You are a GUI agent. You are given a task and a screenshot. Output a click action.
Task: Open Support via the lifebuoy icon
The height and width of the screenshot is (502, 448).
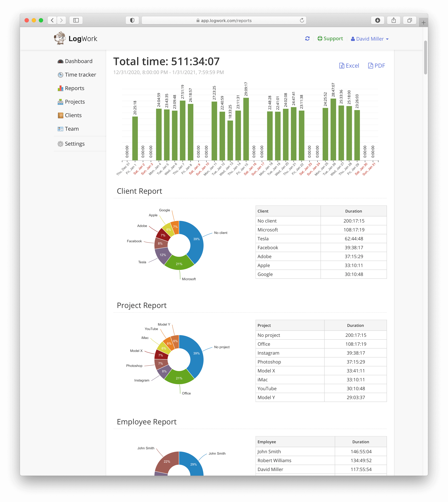point(320,39)
